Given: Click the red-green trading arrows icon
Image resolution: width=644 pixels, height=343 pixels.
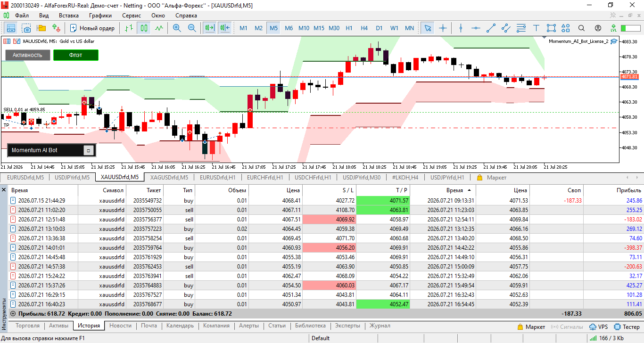Looking at the screenshot, I should pos(56,28).
